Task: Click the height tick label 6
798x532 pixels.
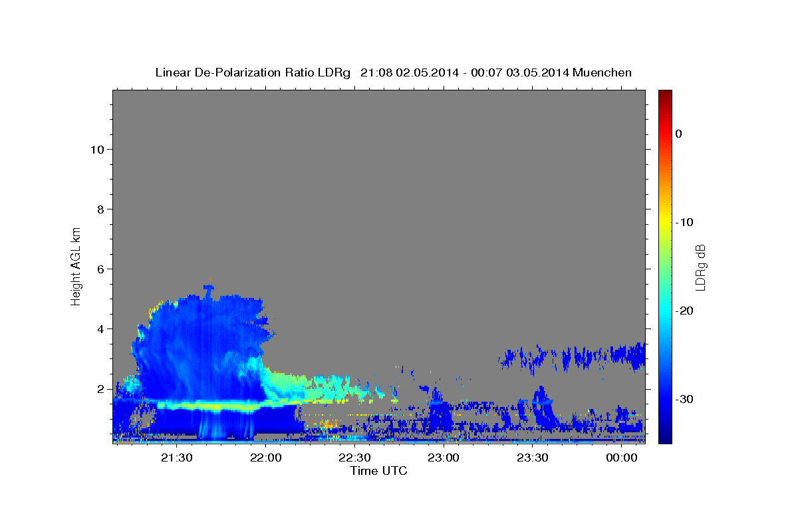Action: [x=101, y=269]
